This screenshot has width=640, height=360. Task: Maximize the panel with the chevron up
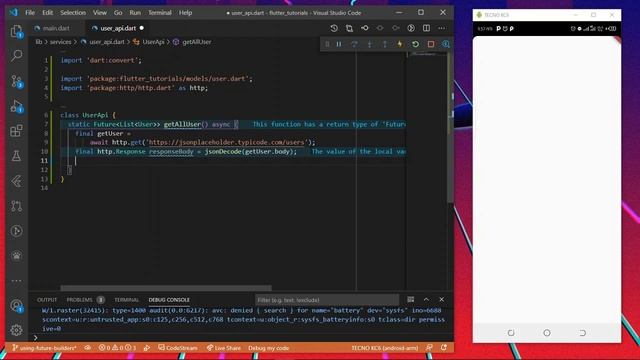[426, 300]
